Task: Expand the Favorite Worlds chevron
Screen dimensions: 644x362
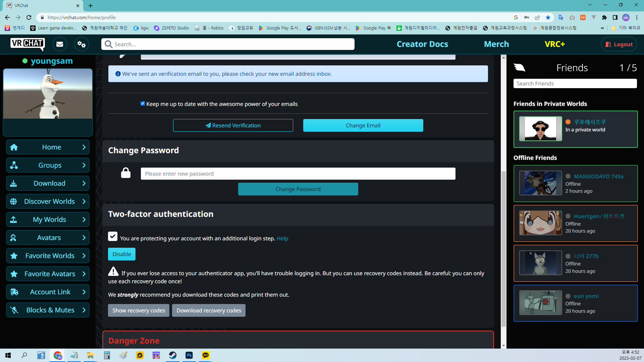Action: coord(84,256)
